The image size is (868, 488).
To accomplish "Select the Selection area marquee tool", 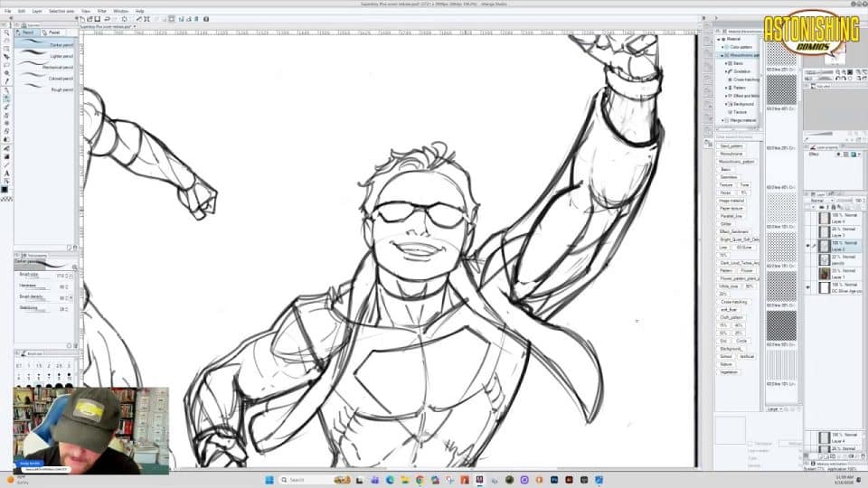I will (x=6, y=65).
